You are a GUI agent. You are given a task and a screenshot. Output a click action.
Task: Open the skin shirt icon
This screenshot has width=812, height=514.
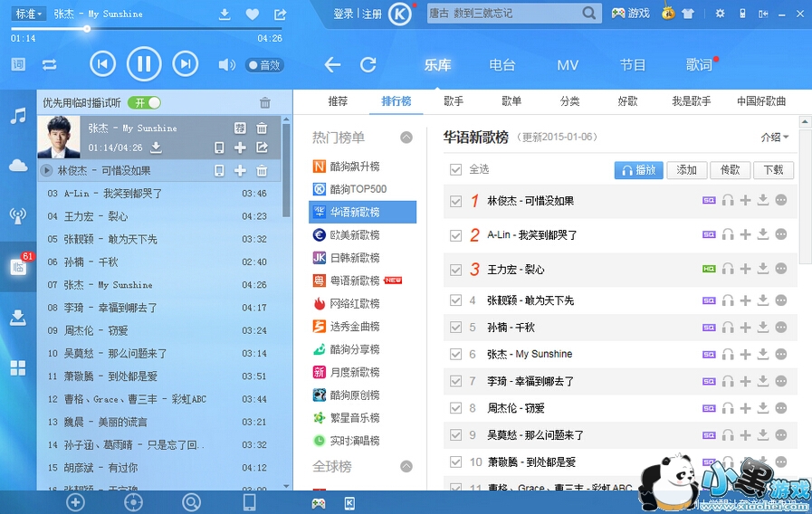688,14
